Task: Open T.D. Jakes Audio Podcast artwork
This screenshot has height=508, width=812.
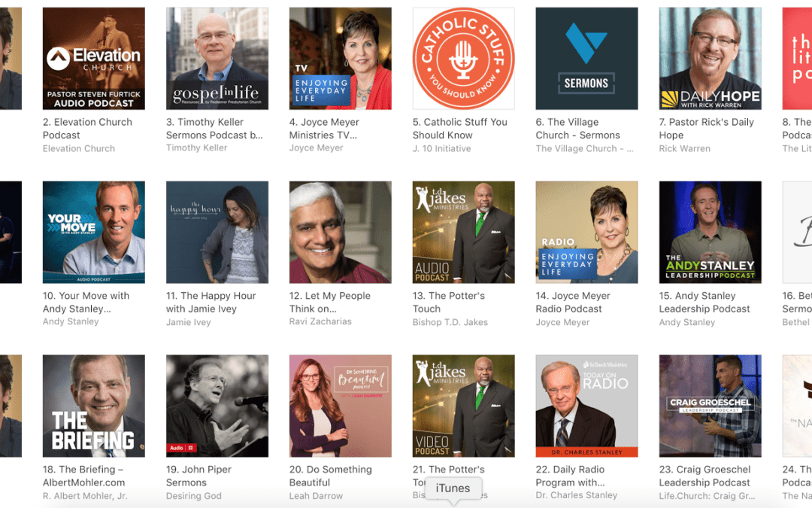Action: 463,233
